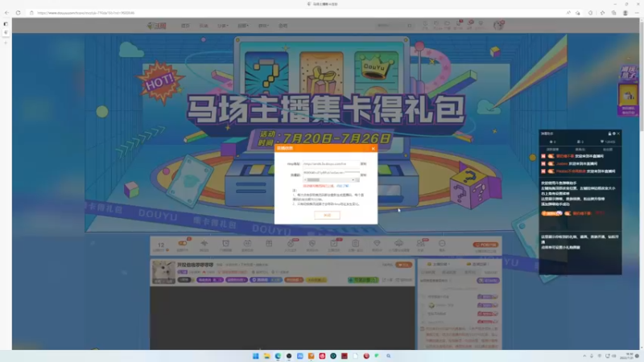Open the waveform icon in the streamer toolbar
The width and height of the screenshot is (644, 362).
click(204, 244)
